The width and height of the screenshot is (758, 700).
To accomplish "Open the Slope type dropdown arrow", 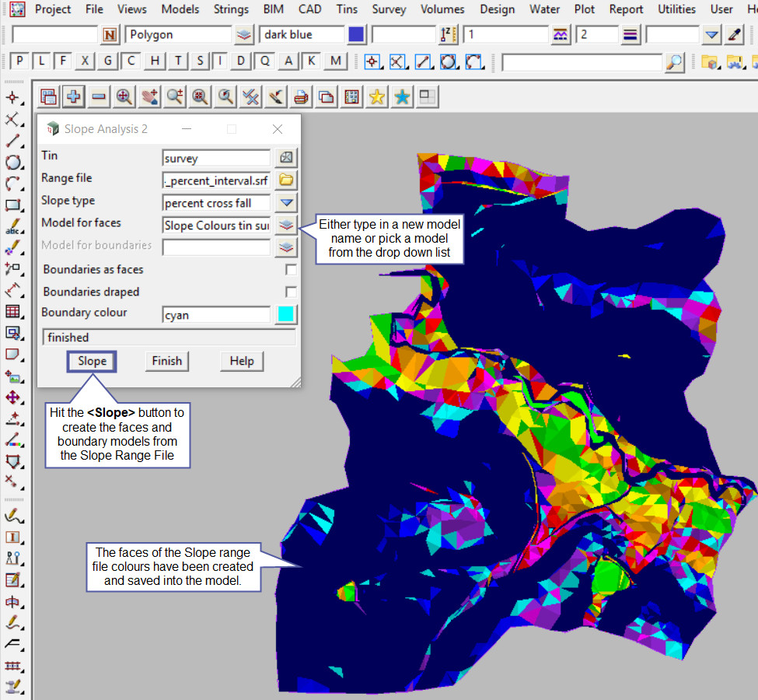I will (x=286, y=203).
